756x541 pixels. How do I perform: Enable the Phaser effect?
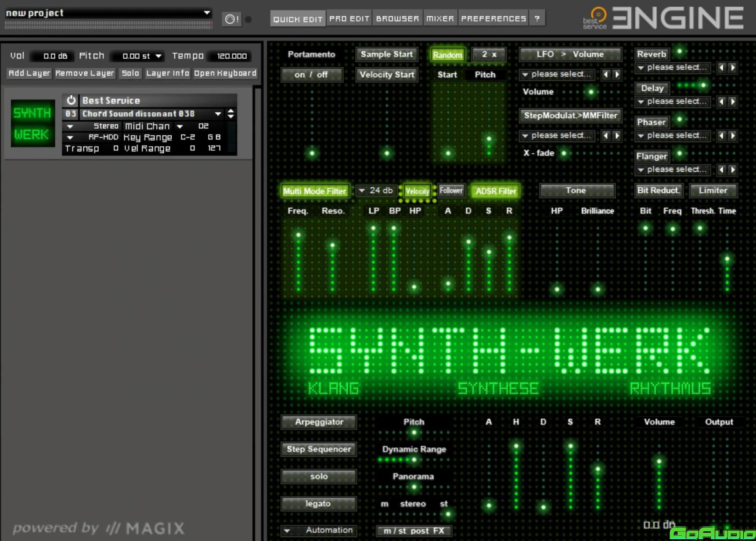point(652,122)
